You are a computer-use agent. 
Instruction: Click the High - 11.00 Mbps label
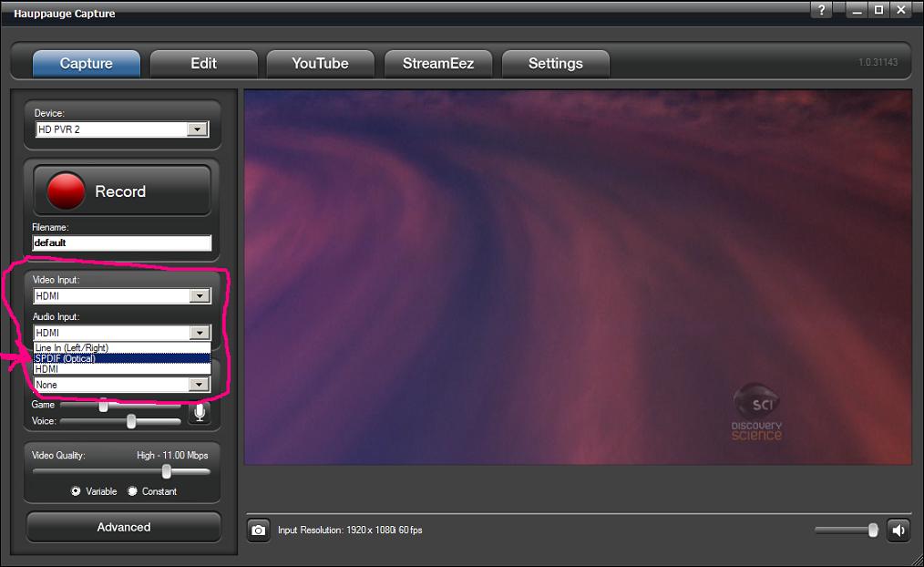click(172, 456)
